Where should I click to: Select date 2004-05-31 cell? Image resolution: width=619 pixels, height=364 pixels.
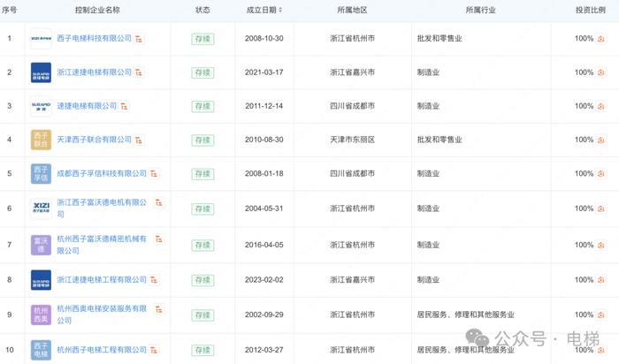pyautogui.click(x=264, y=209)
